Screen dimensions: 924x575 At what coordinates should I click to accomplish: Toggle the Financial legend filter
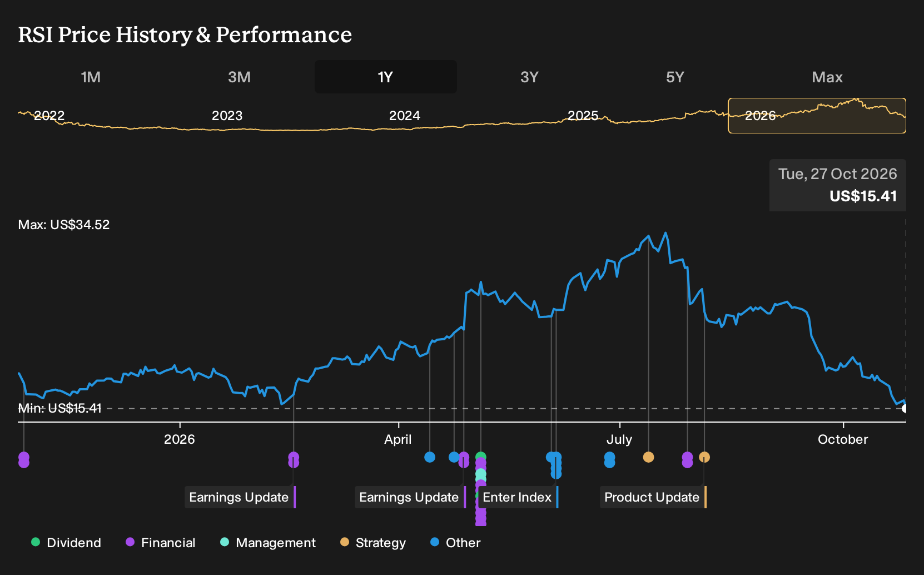click(x=161, y=543)
